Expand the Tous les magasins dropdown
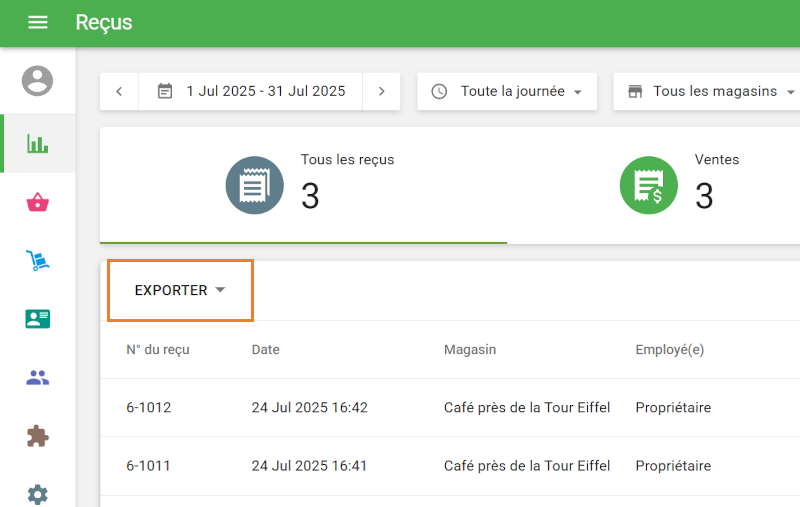 tap(710, 91)
